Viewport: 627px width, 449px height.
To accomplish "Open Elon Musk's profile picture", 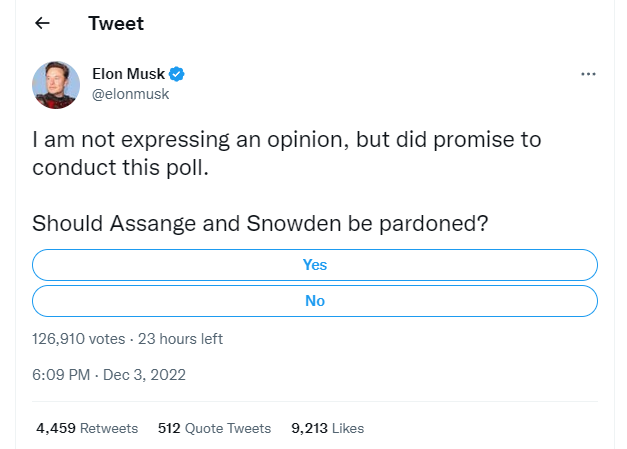I will click(x=56, y=84).
